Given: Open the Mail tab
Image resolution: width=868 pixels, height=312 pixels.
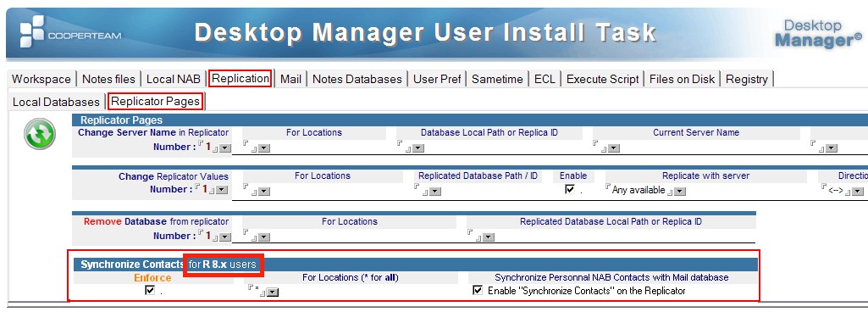Looking at the screenshot, I should [290, 79].
